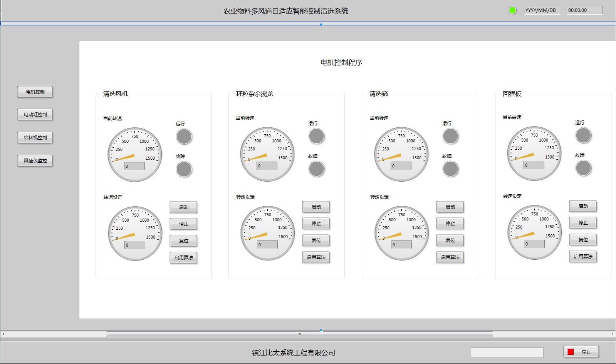
Task: Click the 00:00:00 time field
Action: (585, 10)
